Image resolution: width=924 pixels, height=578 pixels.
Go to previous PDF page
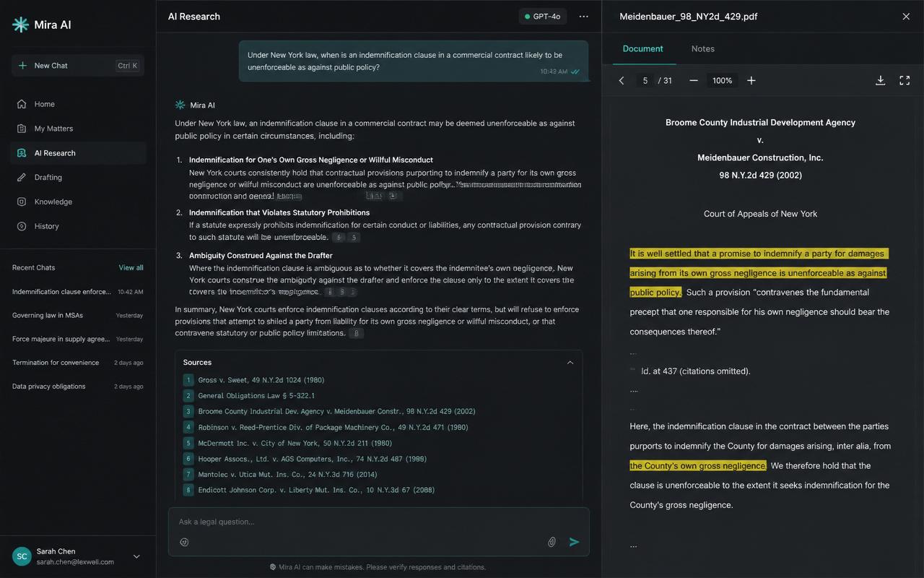(622, 81)
